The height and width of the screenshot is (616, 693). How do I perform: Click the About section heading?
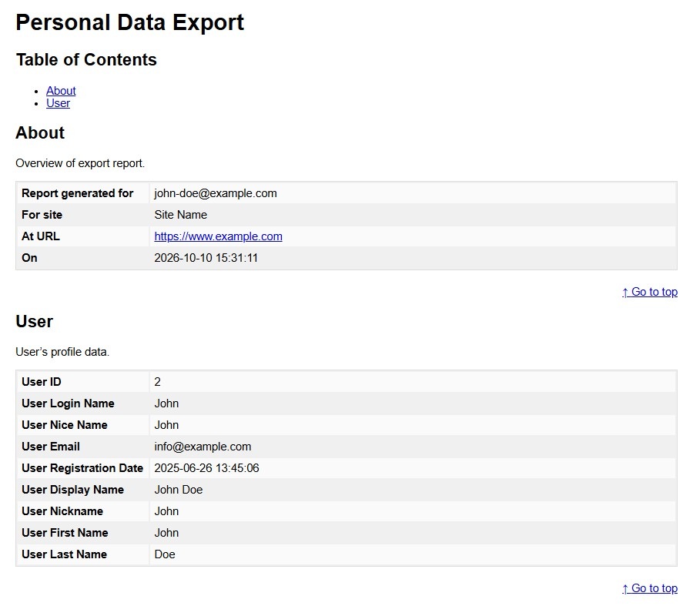(40, 132)
